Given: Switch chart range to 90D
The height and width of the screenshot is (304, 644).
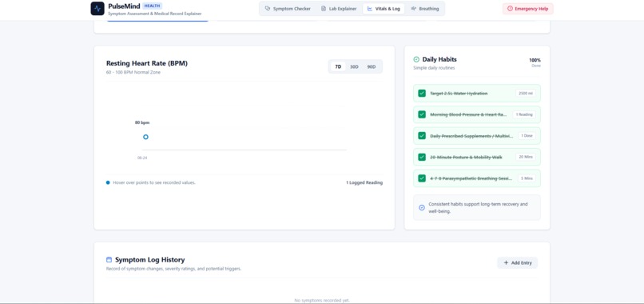Looking at the screenshot, I should 372,66.
